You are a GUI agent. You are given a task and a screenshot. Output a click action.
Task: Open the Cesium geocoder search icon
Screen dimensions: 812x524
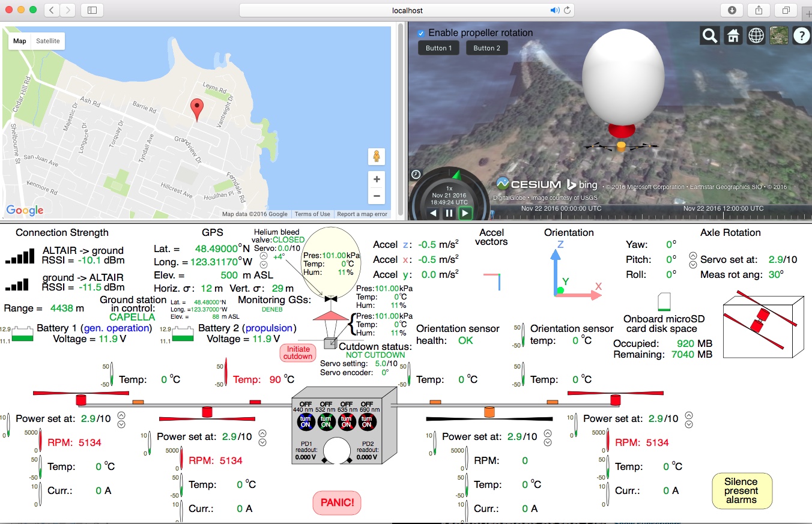click(710, 36)
